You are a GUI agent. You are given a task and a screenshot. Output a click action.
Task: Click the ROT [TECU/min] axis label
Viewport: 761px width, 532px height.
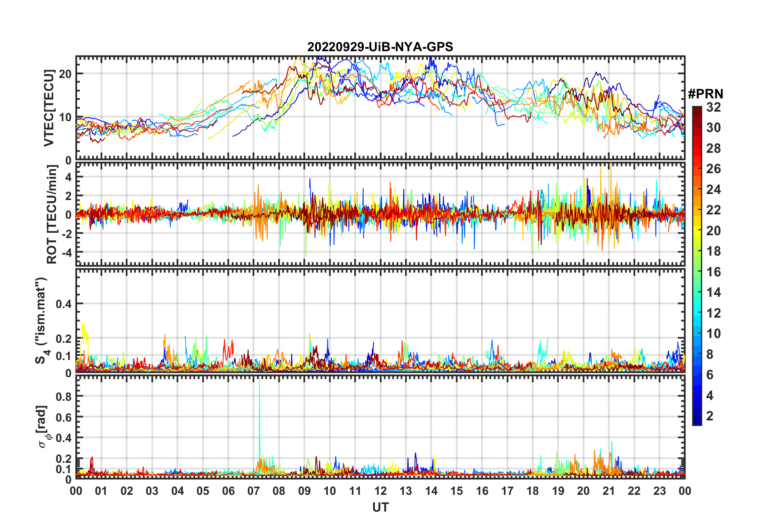point(52,214)
